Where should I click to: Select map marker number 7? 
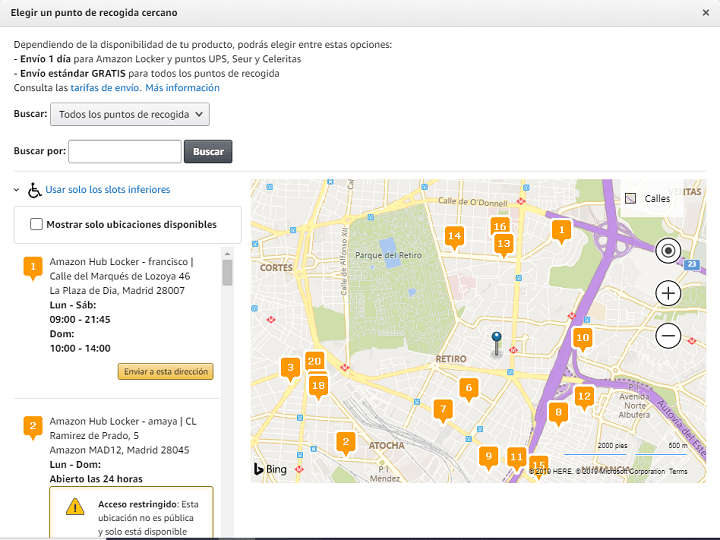pos(443,410)
